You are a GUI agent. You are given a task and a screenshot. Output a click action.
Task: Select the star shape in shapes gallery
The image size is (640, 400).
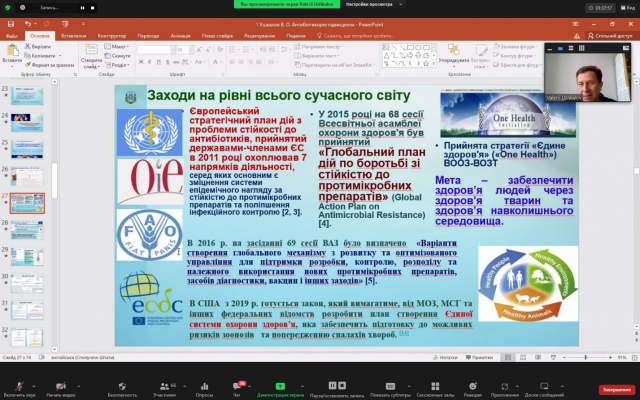pos(426,64)
